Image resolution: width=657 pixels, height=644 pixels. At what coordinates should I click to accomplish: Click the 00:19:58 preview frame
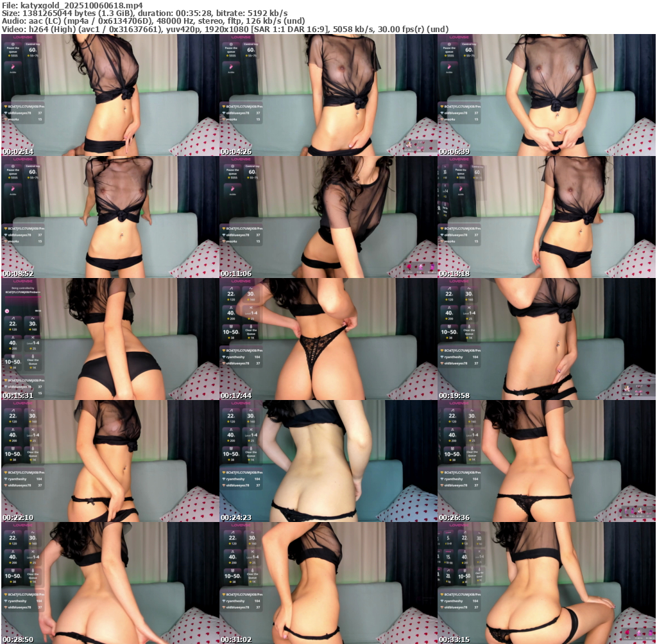[546, 339]
